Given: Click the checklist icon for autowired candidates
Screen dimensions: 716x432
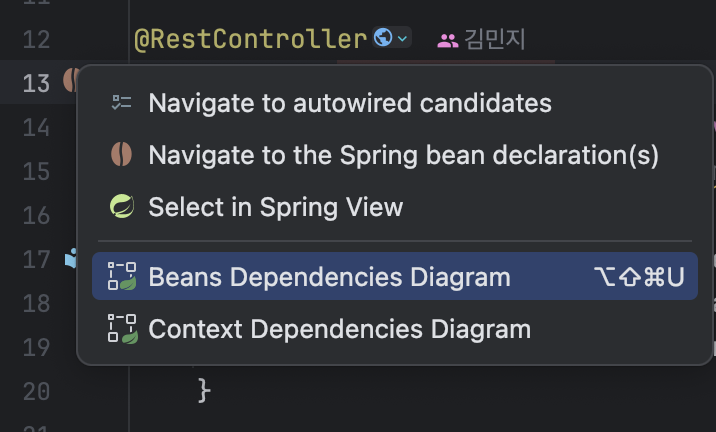Looking at the screenshot, I should 121,103.
